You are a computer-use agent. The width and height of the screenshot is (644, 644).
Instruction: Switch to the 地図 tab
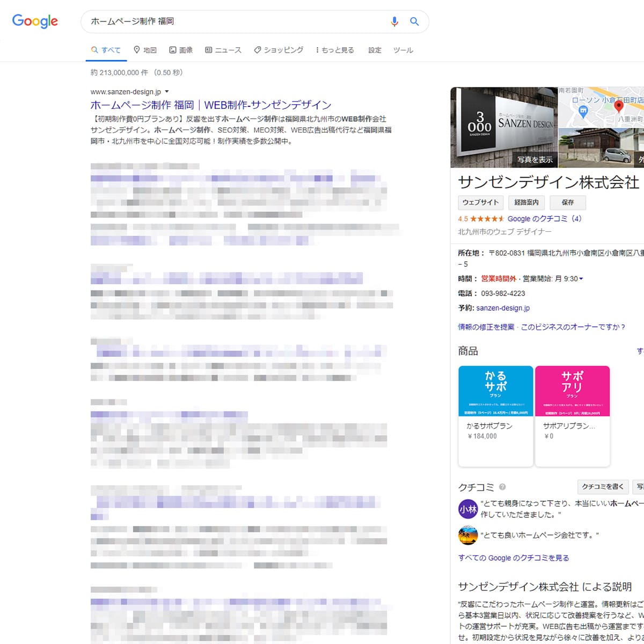pos(145,50)
